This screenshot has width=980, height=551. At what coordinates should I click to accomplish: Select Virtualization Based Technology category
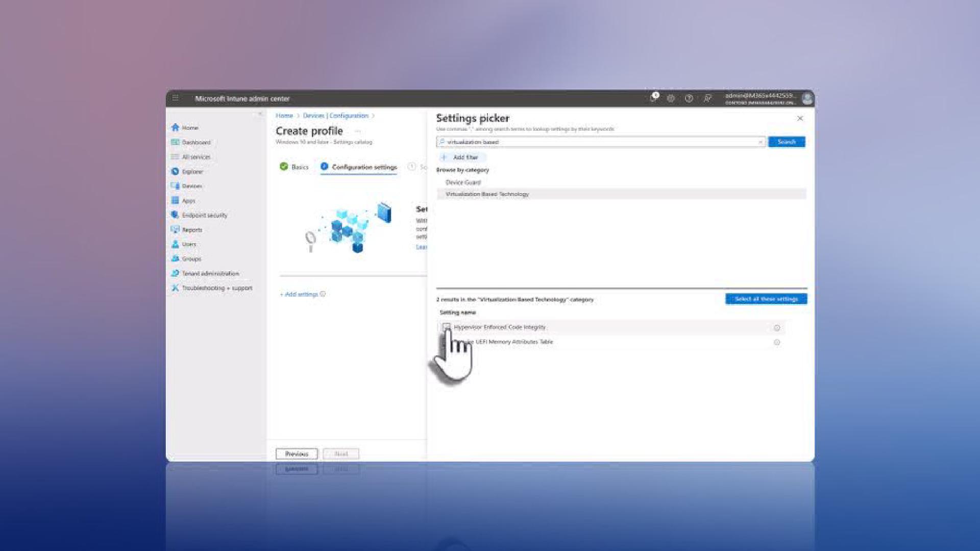coord(621,194)
